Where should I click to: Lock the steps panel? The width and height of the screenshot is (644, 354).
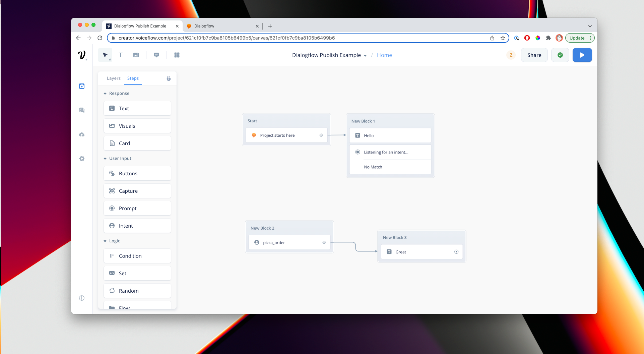(x=169, y=78)
